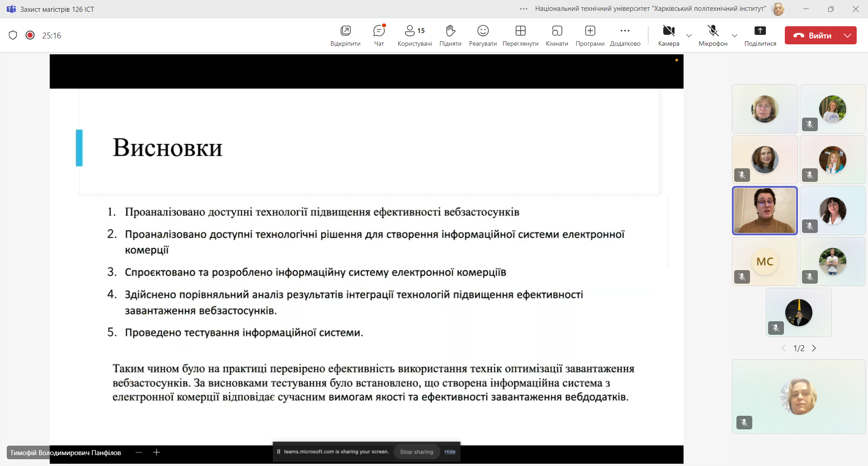Image resolution: width=868 pixels, height=466 pixels.
Task: Expand camera options chevron next to Камера
Action: pos(689,36)
